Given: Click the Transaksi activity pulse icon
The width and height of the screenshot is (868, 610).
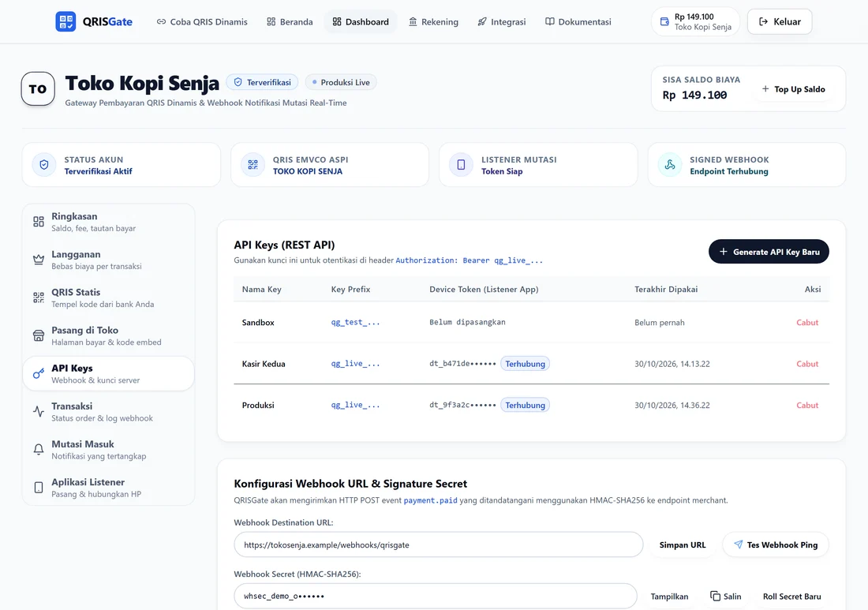Looking at the screenshot, I should click(x=38, y=411).
